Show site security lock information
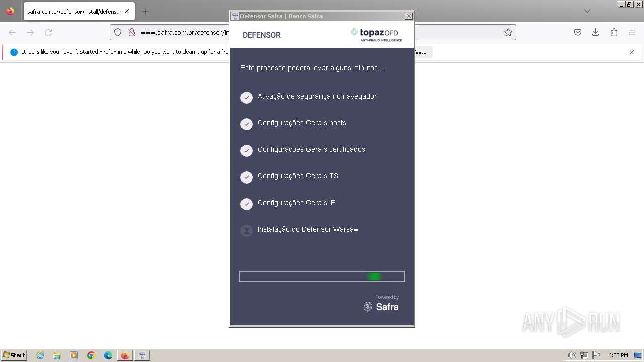This screenshot has width=644, height=362. [131, 32]
